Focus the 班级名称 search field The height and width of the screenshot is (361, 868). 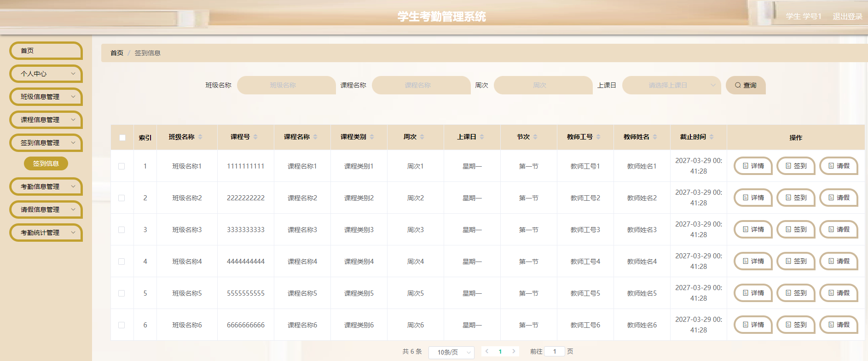click(286, 85)
